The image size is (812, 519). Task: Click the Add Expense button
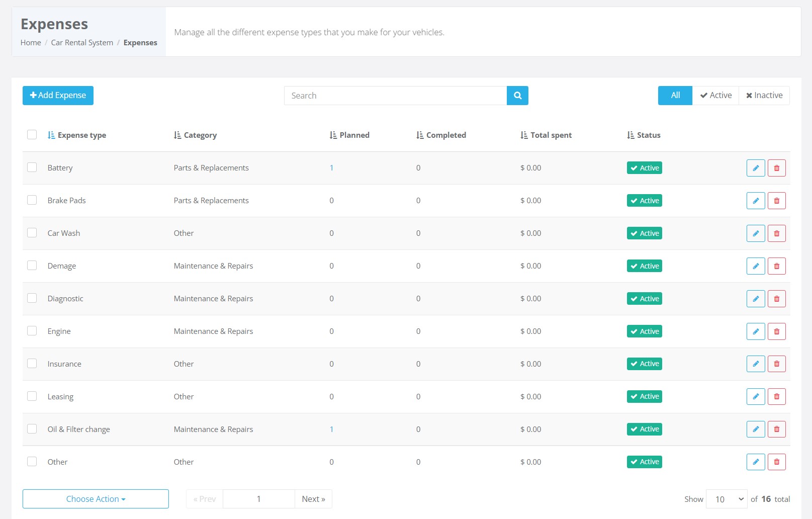(58, 96)
